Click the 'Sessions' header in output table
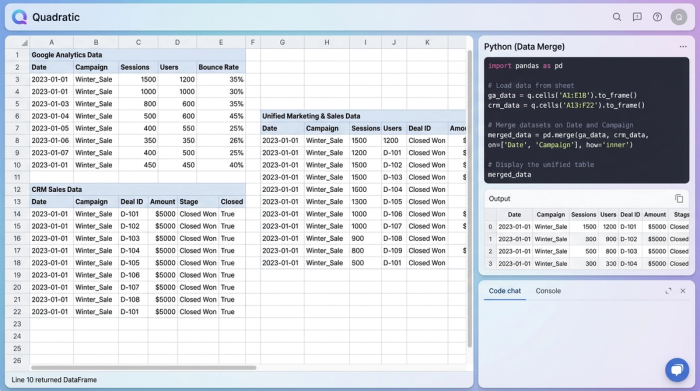 pos(583,215)
